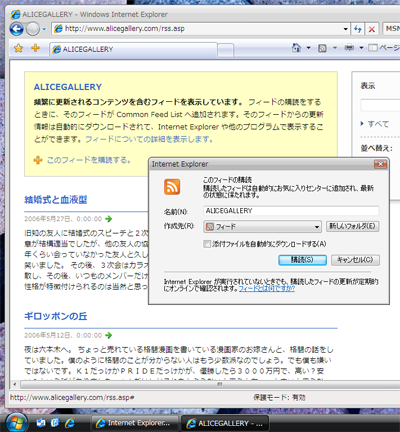Click the Add to Favorites plus icon
Screen dimensions: 400x432
(x=35, y=48)
